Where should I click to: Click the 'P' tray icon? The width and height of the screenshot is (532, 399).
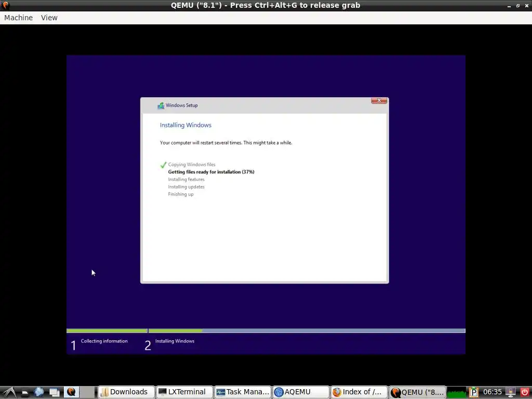click(x=474, y=393)
